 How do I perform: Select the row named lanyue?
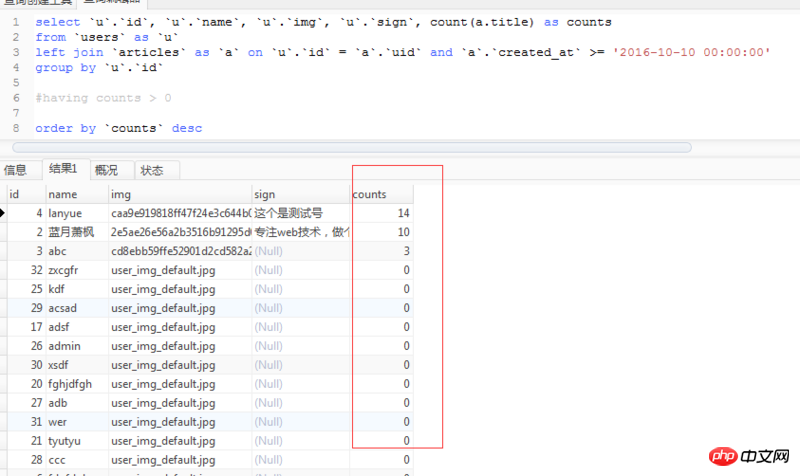pyautogui.click(x=65, y=213)
